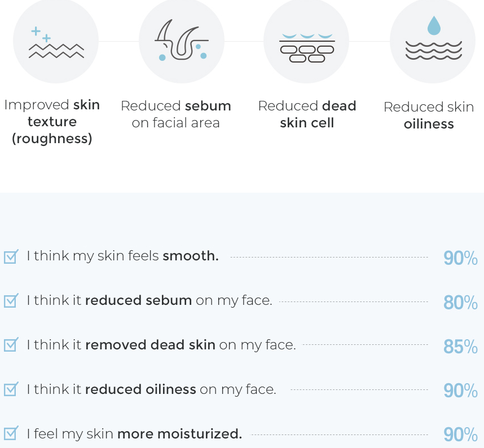Viewport: 484px width, 448px height.
Task: Click the 85% dead skin result figure
Action: [x=460, y=346]
